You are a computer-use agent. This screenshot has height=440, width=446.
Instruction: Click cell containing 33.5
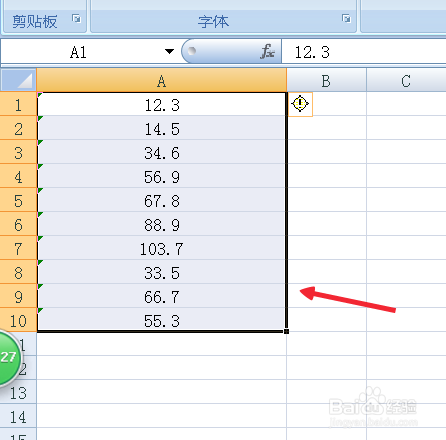click(x=162, y=272)
